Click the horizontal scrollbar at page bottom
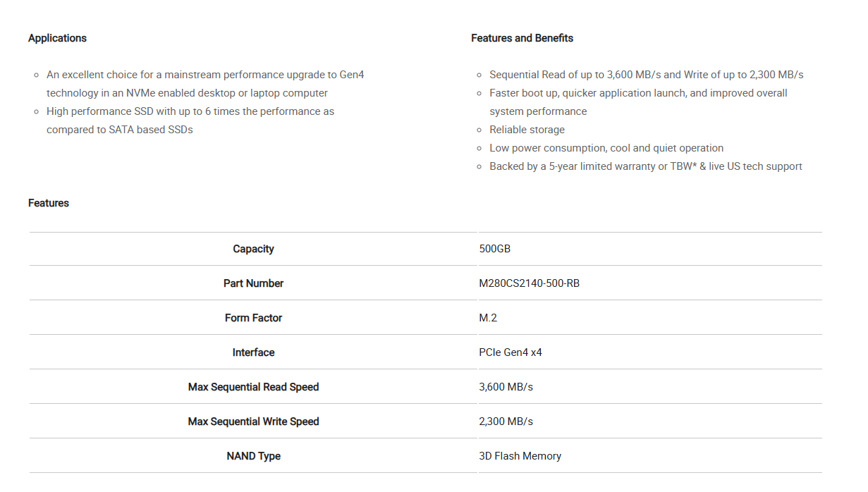 tap(434, 489)
